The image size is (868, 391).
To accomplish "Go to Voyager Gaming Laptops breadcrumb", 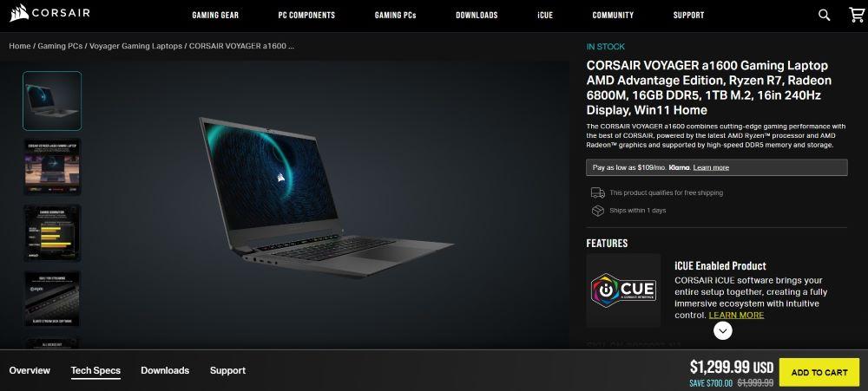I will click(135, 46).
